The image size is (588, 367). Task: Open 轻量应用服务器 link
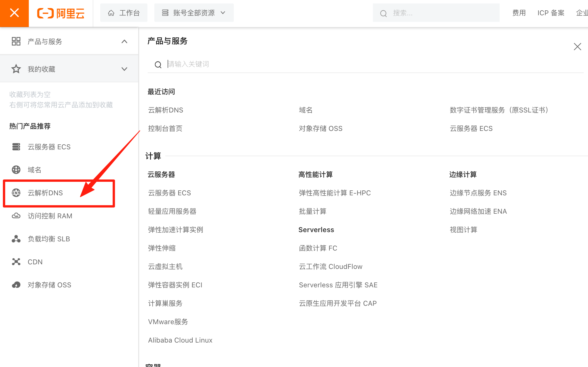[x=172, y=211]
